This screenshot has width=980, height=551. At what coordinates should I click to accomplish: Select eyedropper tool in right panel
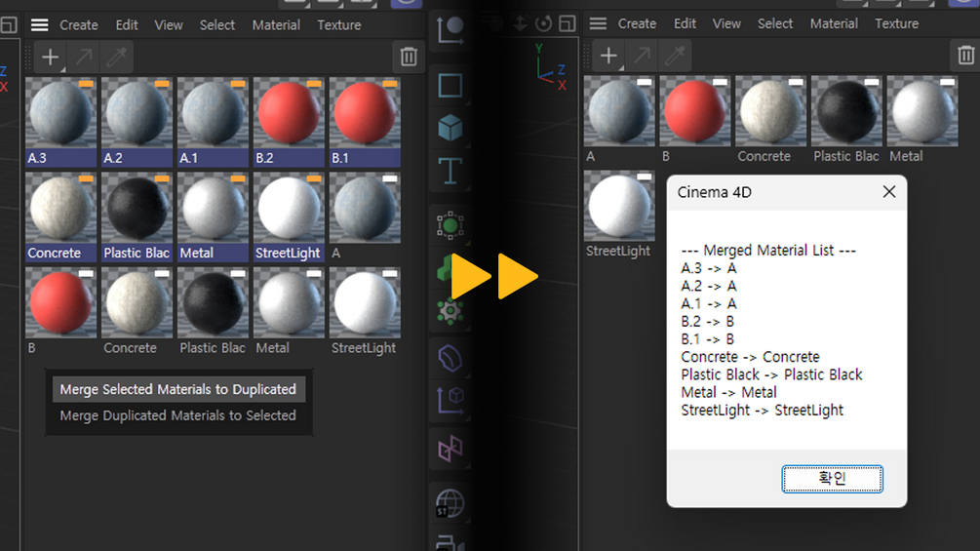pos(675,56)
